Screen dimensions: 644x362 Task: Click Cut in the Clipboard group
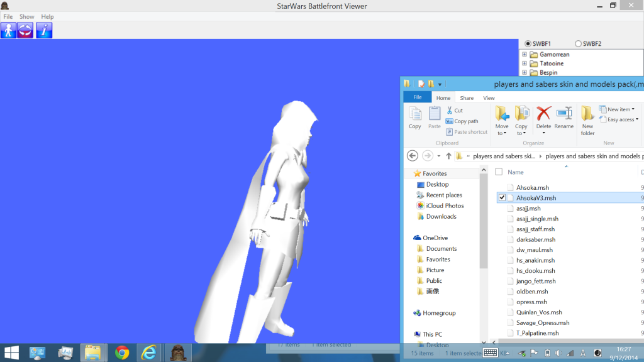click(x=455, y=110)
